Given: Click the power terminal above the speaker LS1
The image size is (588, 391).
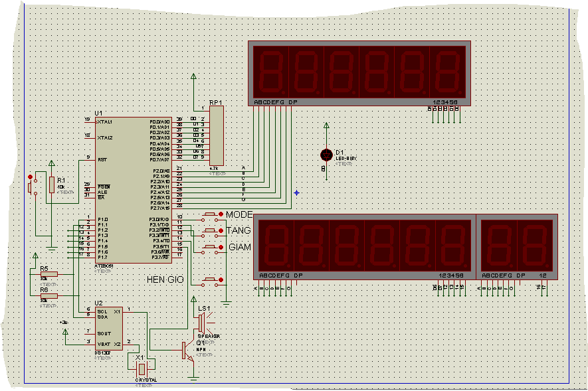Looking at the screenshot, I should point(193,299).
